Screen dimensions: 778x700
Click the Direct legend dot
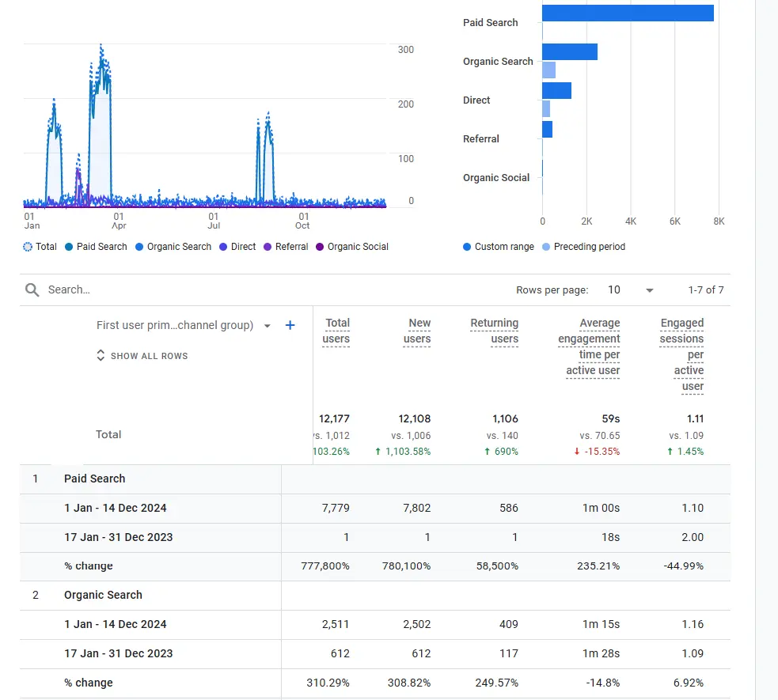[x=226, y=247]
